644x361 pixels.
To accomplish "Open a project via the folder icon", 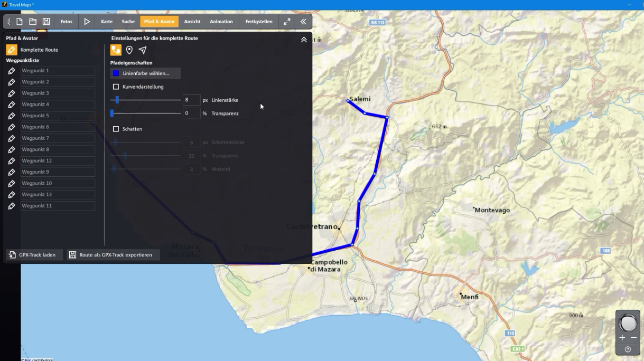I will click(x=33, y=21).
